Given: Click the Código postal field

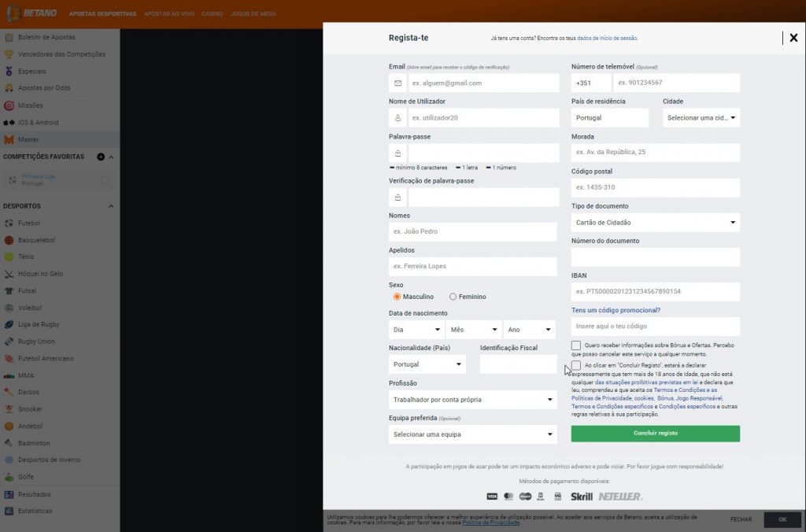Looking at the screenshot, I should pos(656,187).
